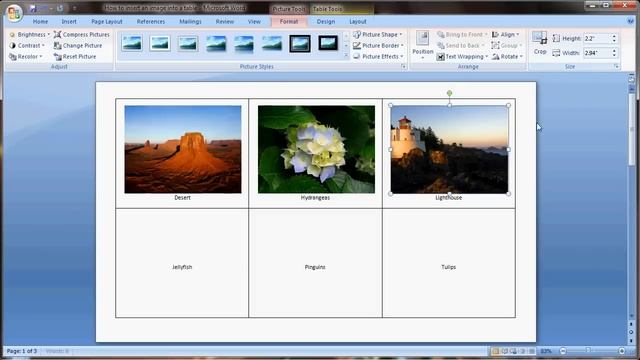The height and width of the screenshot is (360, 640).
Task: Open the Position dropdown
Action: click(422, 45)
